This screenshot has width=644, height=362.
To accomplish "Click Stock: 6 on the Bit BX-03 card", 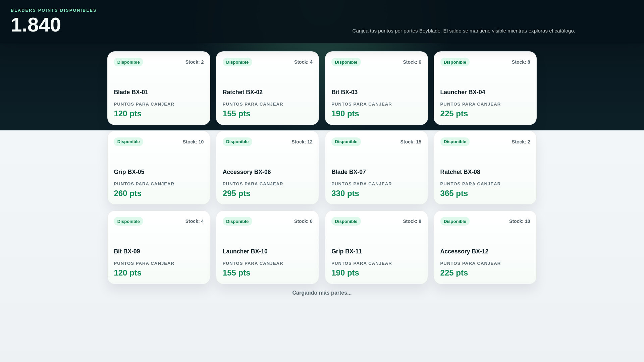I will [x=412, y=62].
